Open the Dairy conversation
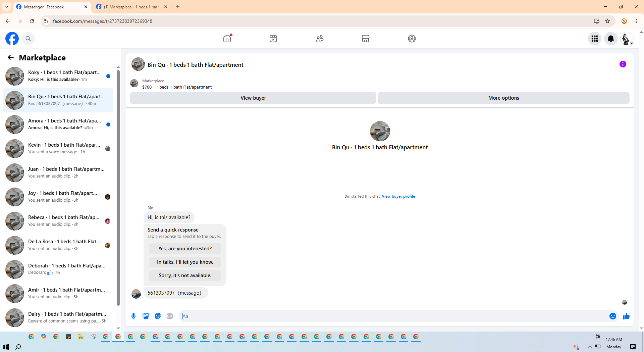The image size is (644, 352). coord(58,318)
